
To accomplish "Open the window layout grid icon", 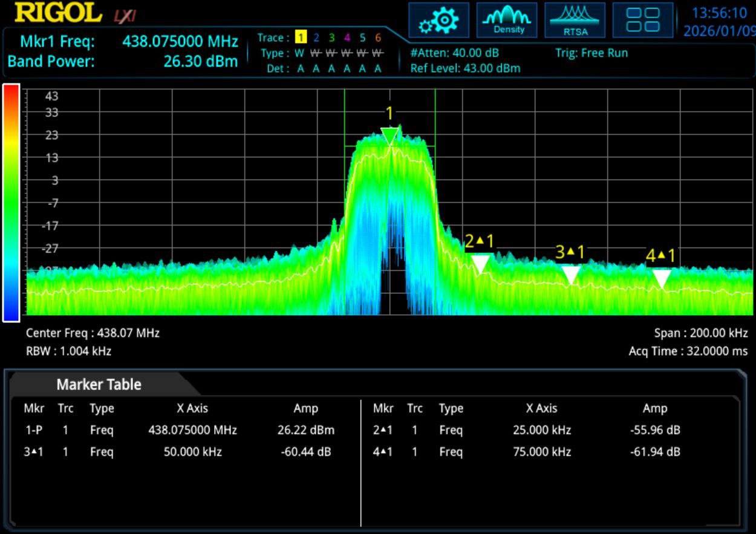I will (x=643, y=21).
